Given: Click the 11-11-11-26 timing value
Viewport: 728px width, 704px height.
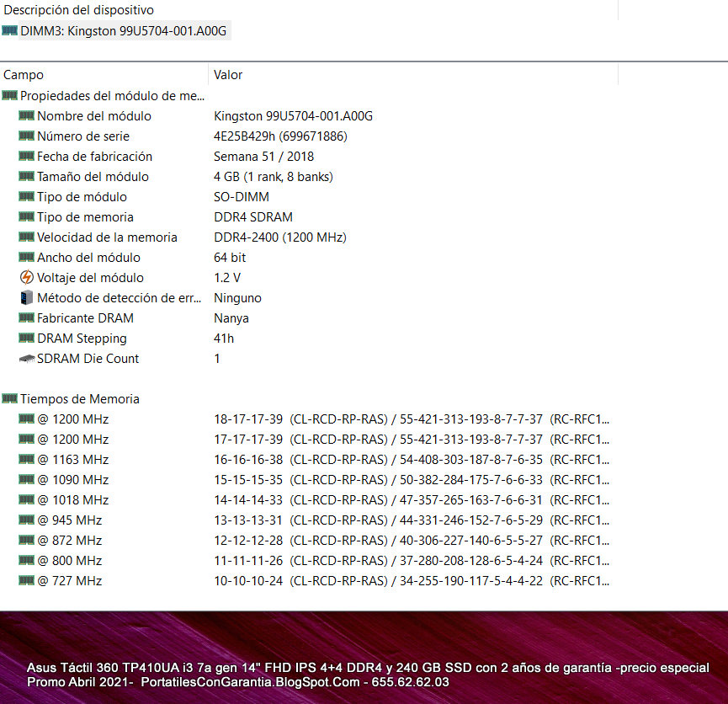Looking at the screenshot, I should 412,560.
